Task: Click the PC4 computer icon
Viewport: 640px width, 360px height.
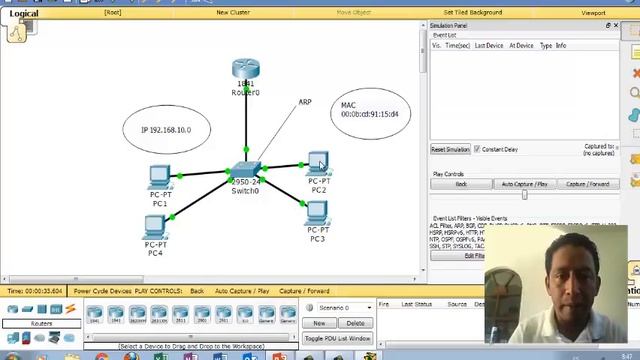Action: coord(155,227)
